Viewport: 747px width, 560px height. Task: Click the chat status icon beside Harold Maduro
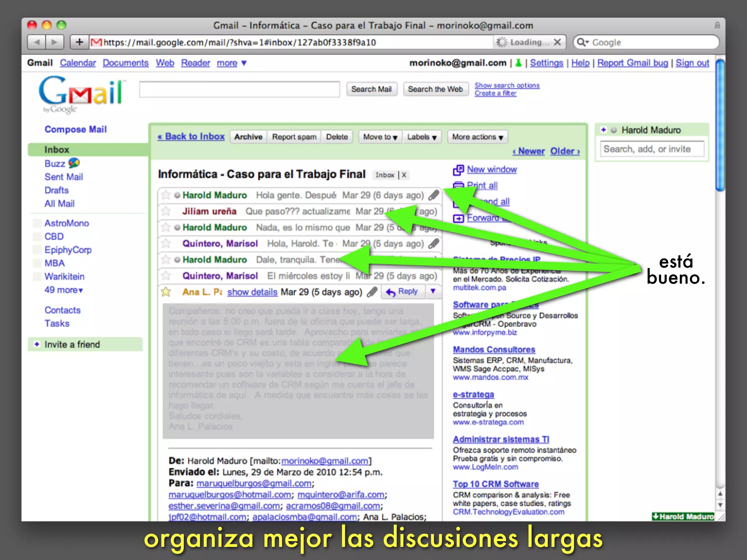point(614,130)
